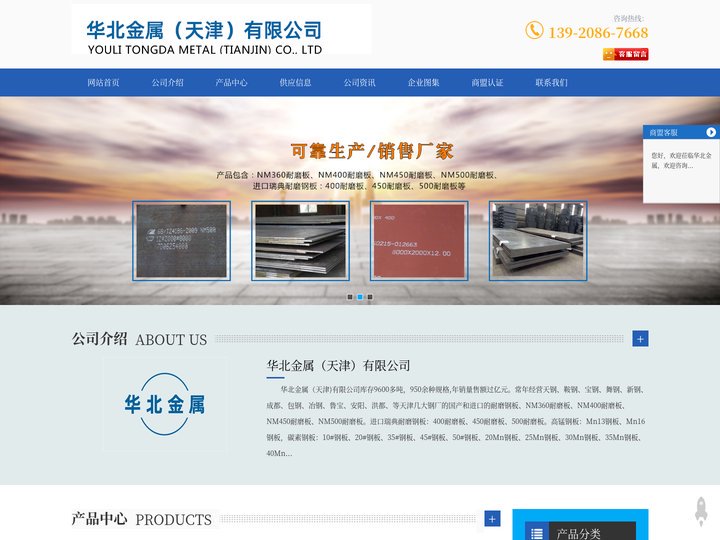Open 产品中心 in the navigation bar
This screenshot has height=540, width=720.
(231, 83)
